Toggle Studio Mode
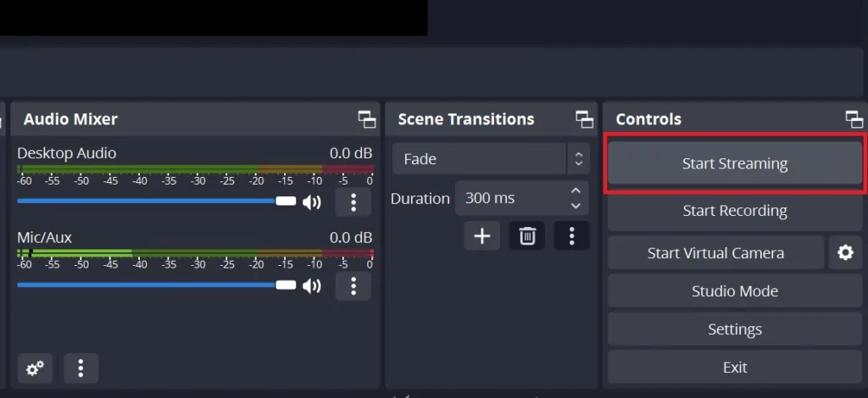Image resolution: width=868 pixels, height=398 pixels. pos(735,291)
